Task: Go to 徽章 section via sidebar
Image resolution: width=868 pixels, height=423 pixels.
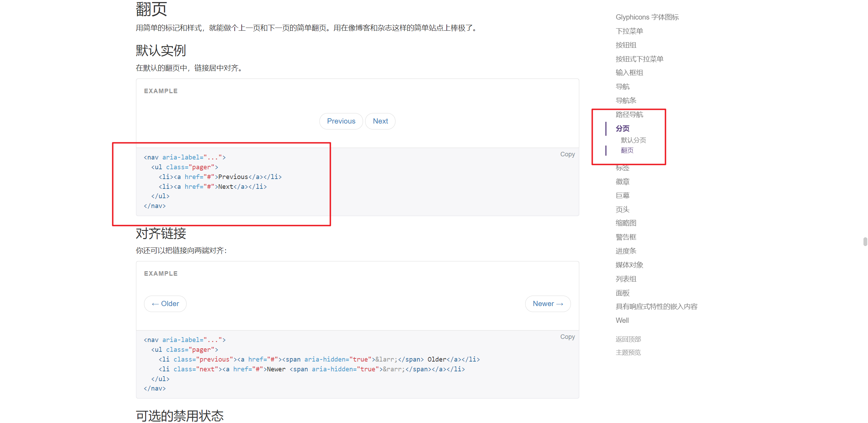Action: point(622,181)
